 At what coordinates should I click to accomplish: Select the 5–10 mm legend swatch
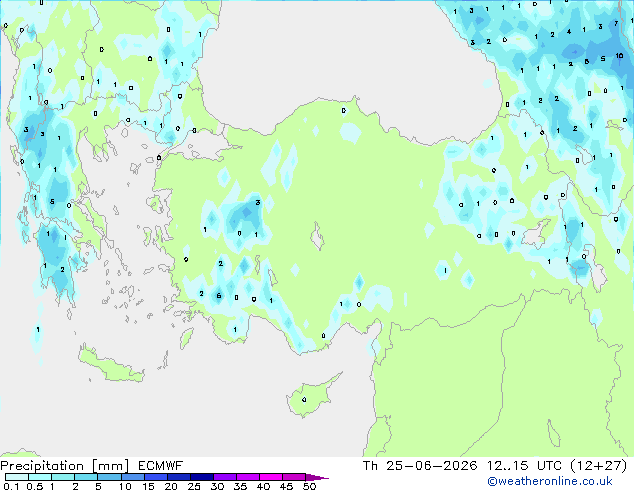(109, 477)
